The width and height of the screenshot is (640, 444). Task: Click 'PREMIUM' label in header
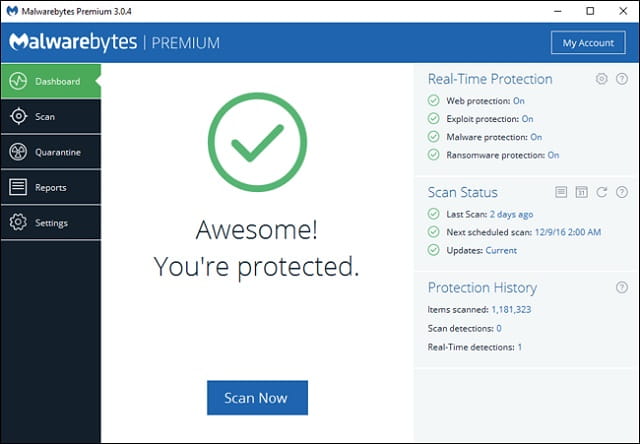(x=186, y=43)
